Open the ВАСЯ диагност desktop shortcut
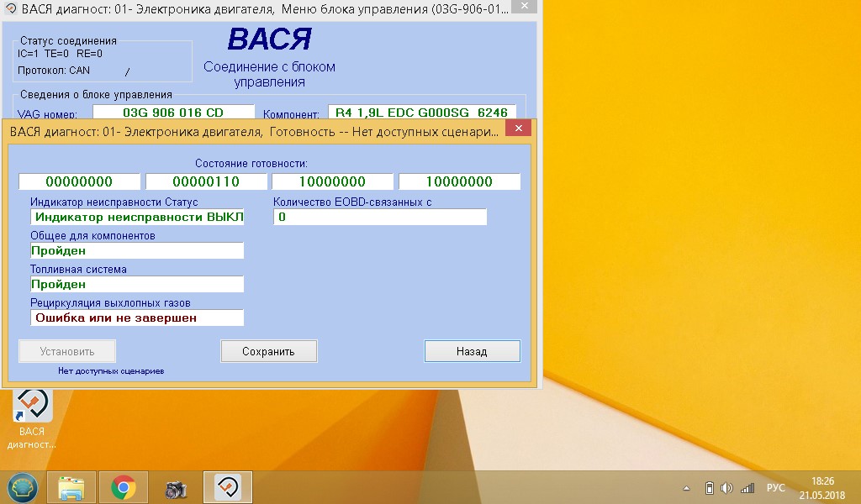 click(32, 419)
